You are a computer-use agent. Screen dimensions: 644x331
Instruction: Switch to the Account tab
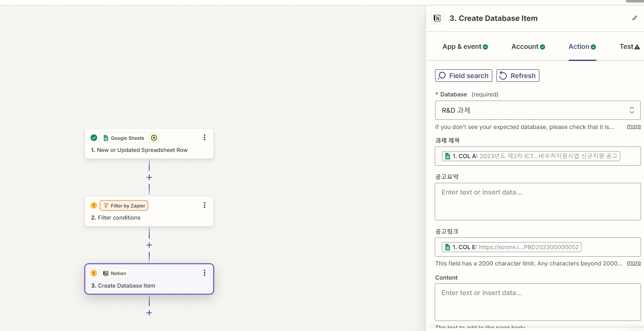pos(528,47)
